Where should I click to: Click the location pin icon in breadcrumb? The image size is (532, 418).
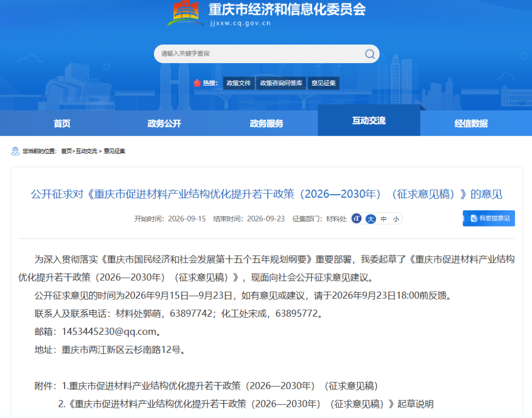(15, 151)
